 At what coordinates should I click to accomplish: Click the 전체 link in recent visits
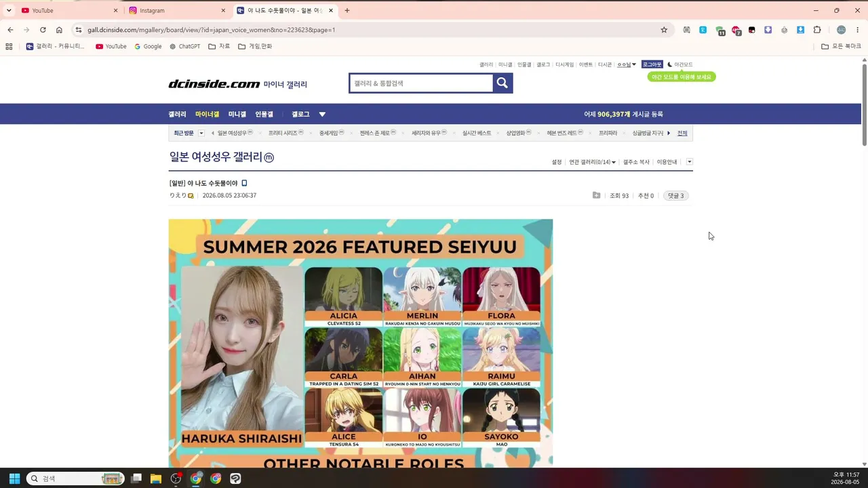(682, 133)
